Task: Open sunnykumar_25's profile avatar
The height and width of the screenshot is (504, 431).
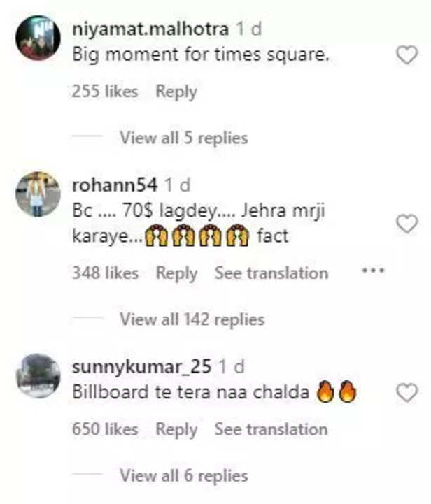Action: (x=38, y=375)
